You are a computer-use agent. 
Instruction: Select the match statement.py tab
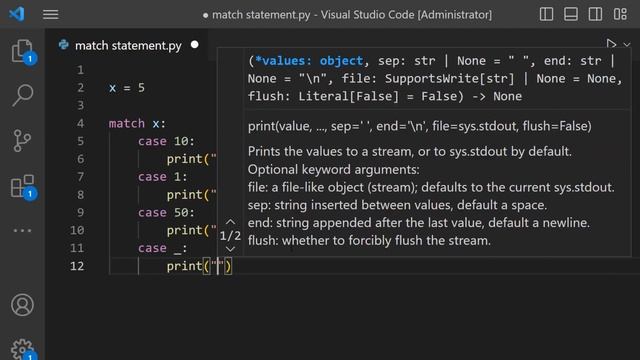point(128,45)
